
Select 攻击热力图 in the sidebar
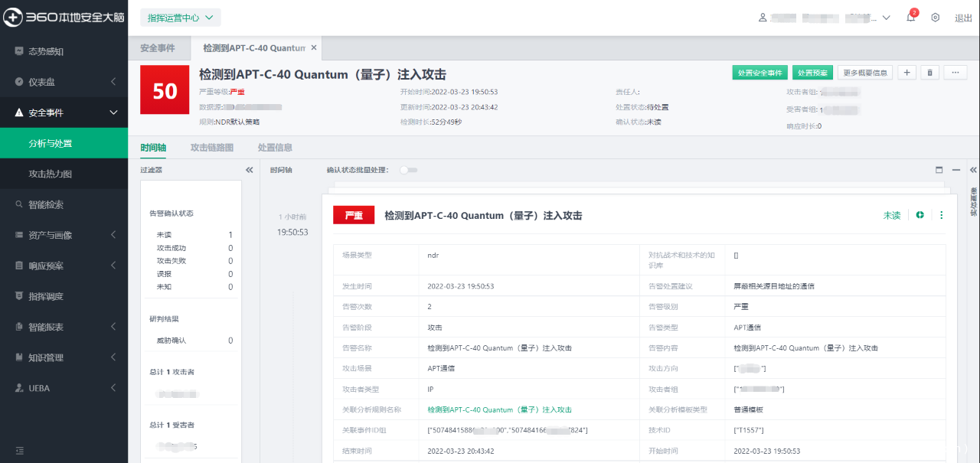tap(51, 174)
